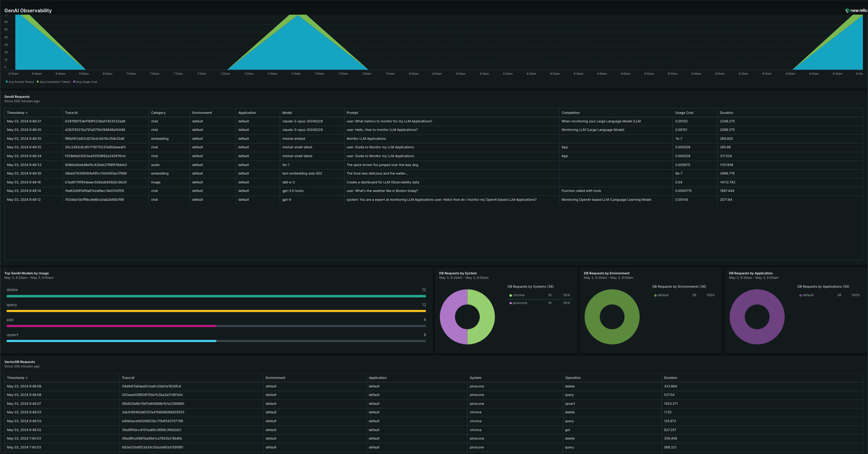868x454 pixels.
Task: Toggle Avg Usage Cost legend series
Action: click(85, 82)
